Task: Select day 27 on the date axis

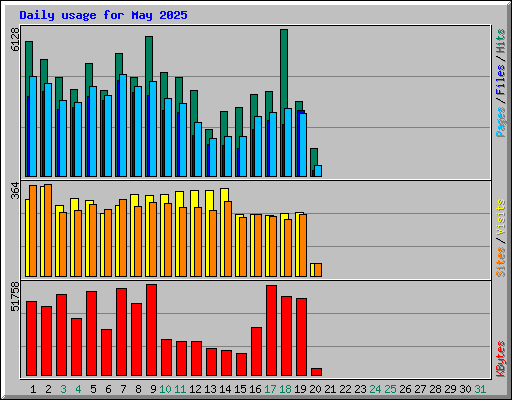Action: (420, 389)
